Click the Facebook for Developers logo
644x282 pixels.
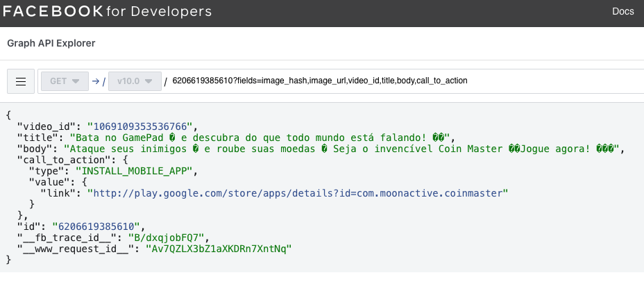[x=107, y=12]
